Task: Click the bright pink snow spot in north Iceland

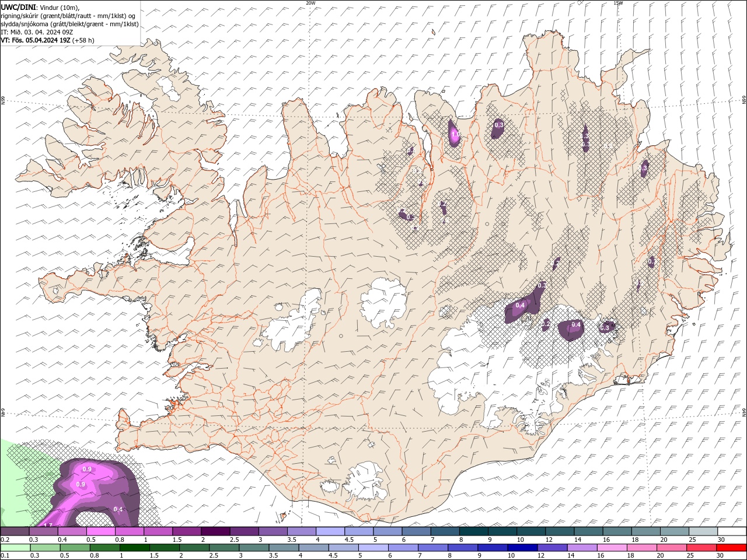Action: (x=455, y=135)
